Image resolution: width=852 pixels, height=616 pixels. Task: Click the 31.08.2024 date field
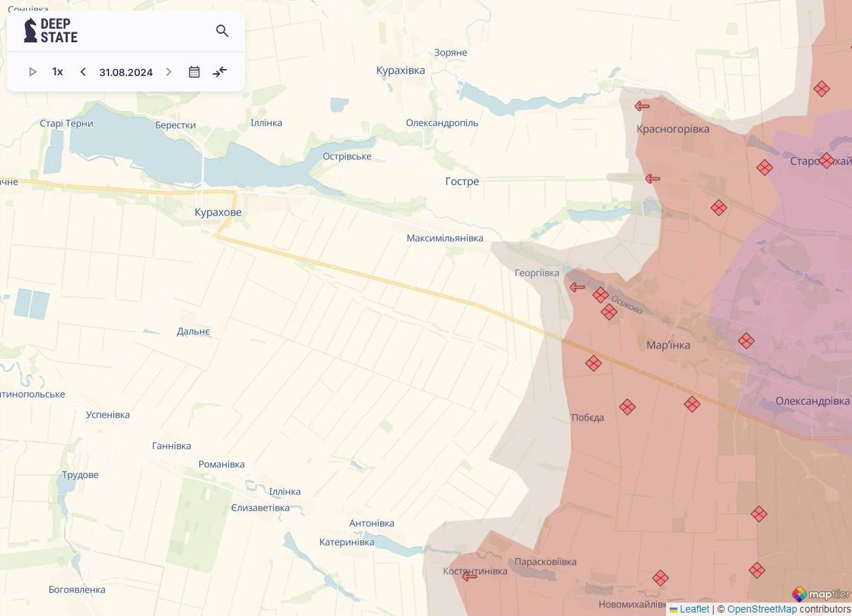126,73
